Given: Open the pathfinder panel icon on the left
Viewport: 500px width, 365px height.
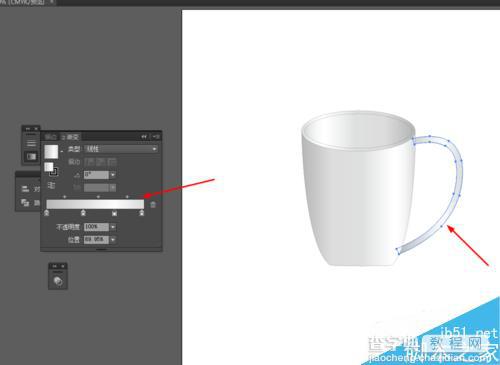Looking at the screenshot, I should point(25,202).
